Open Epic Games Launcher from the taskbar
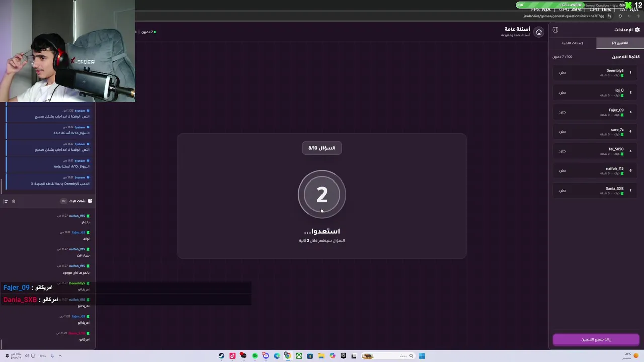The width and height of the screenshot is (644, 362). tap(343, 356)
